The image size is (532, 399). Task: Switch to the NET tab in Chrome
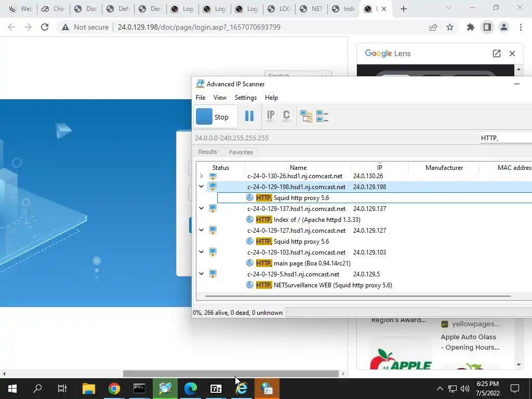(x=312, y=9)
